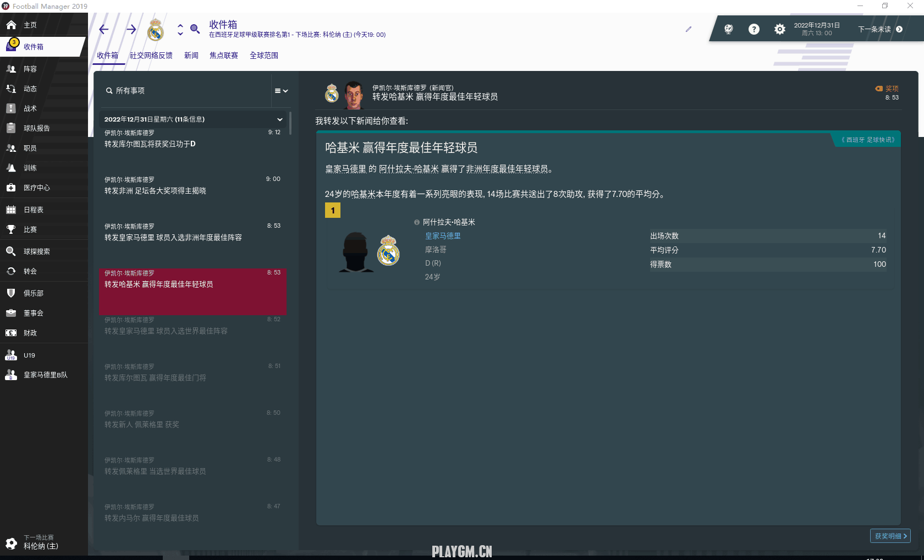This screenshot has width=924, height=560.
Task: Collapse the 2022年12月31日 message group
Action: [x=279, y=119]
